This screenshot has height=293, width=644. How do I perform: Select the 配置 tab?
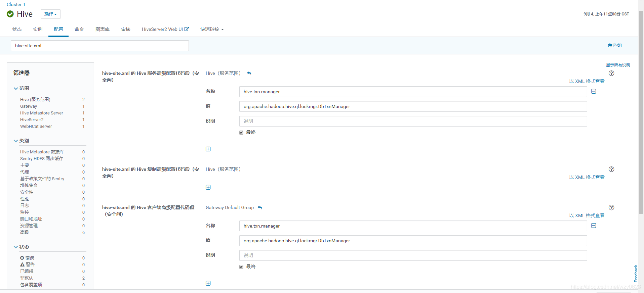pyautogui.click(x=58, y=29)
